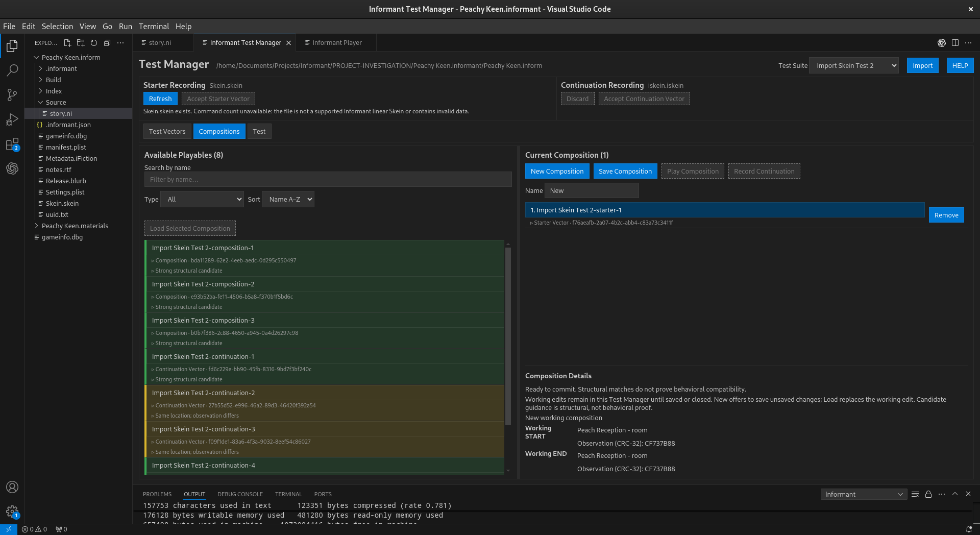
Task: Open the Sort order dropdown
Action: click(288, 199)
